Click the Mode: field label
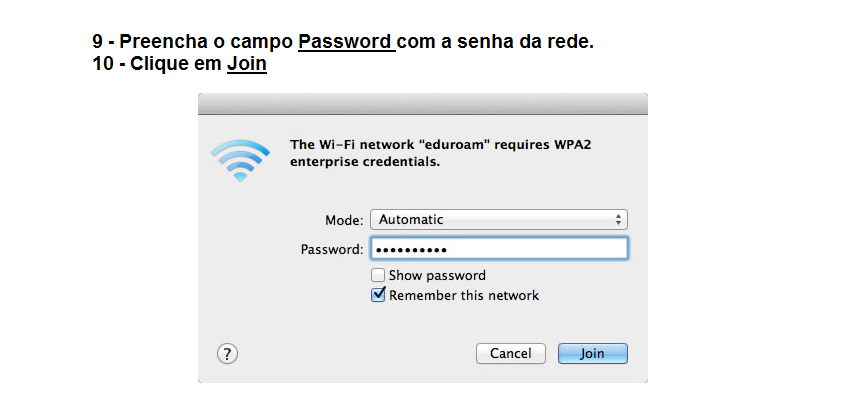Image resolution: width=844 pixels, height=418 pixels. (x=344, y=220)
